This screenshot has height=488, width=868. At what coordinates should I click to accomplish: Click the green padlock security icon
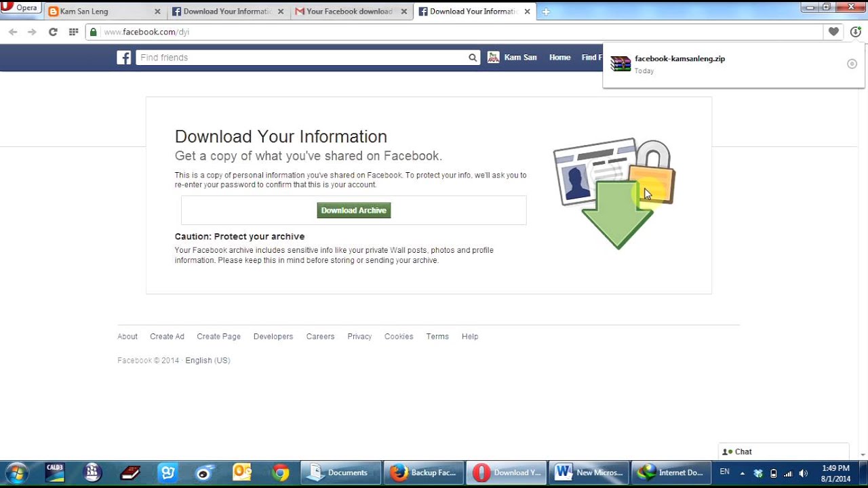tap(94, 32)
